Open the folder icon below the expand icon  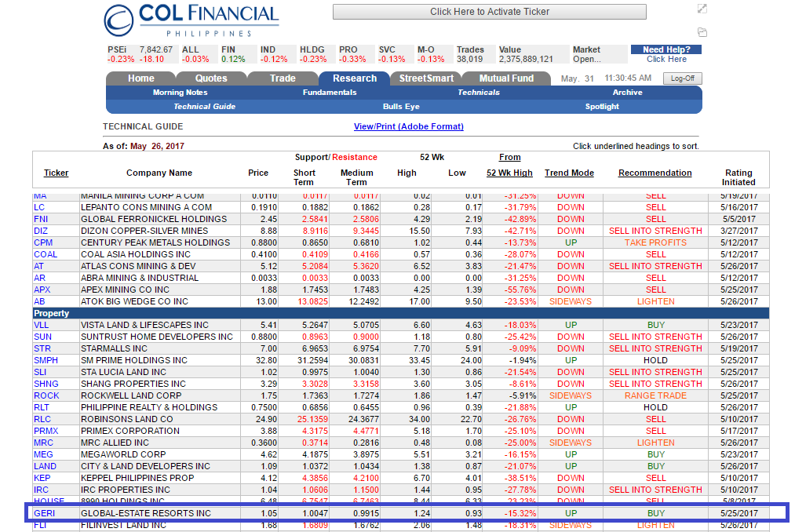pyautogui.click(x=702, y=32)
